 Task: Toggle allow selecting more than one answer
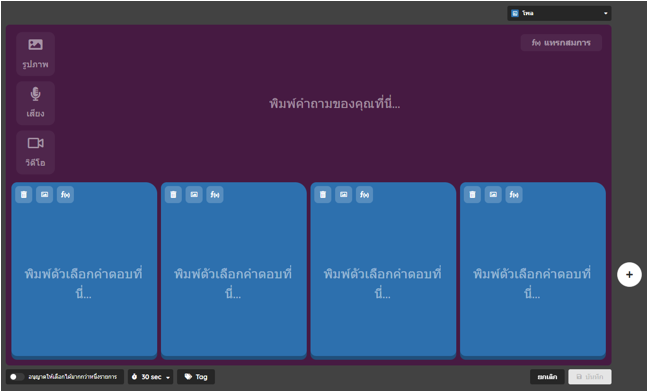tap(17, 377)
